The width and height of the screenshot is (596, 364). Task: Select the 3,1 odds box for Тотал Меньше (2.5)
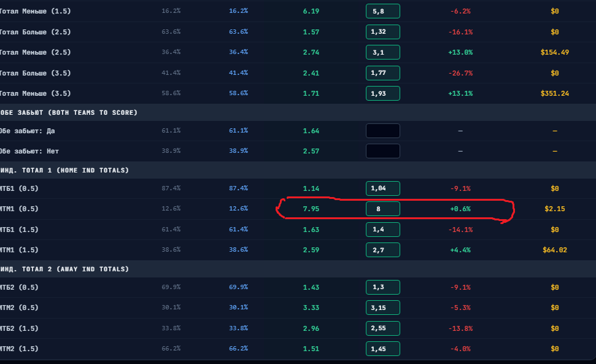pyautogui.click(x=383, y=52)
